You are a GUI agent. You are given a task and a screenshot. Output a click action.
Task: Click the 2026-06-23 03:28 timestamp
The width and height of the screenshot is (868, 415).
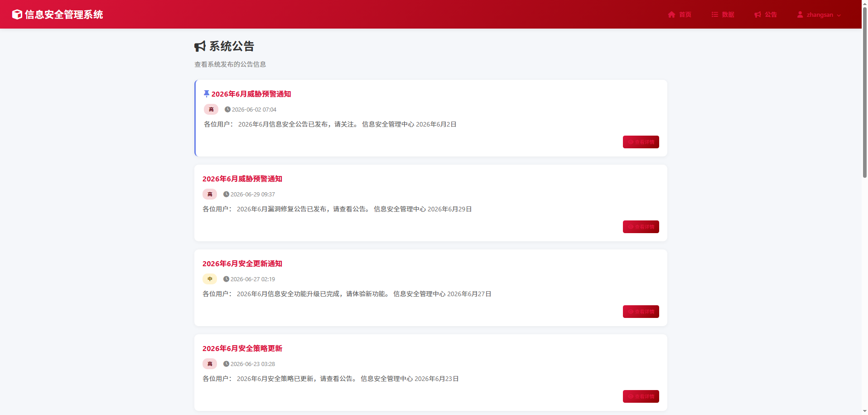(x=253, y=364)
